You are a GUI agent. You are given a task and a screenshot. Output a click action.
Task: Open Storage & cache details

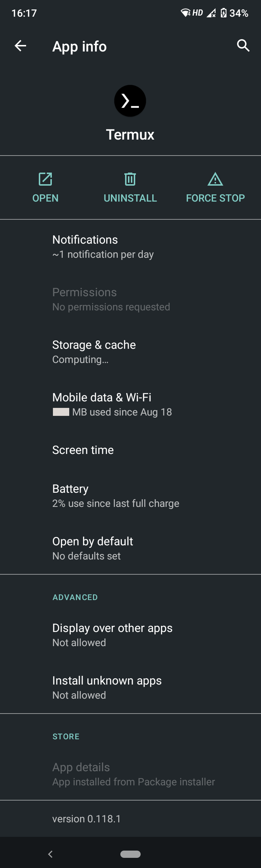point(130,352)
